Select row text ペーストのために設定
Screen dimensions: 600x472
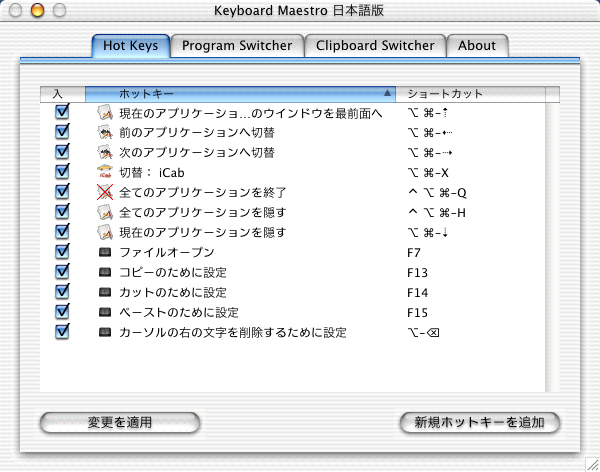click(179, 312)
